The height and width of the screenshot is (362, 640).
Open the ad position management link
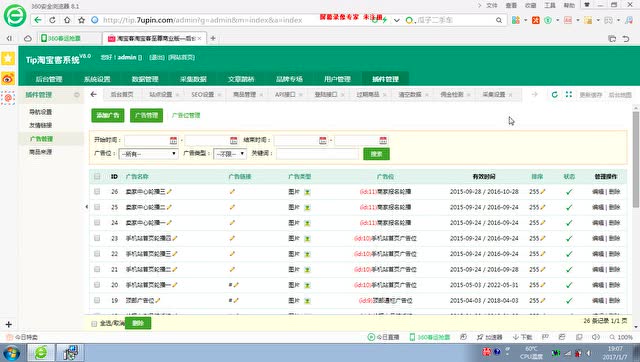pos(186,115)
